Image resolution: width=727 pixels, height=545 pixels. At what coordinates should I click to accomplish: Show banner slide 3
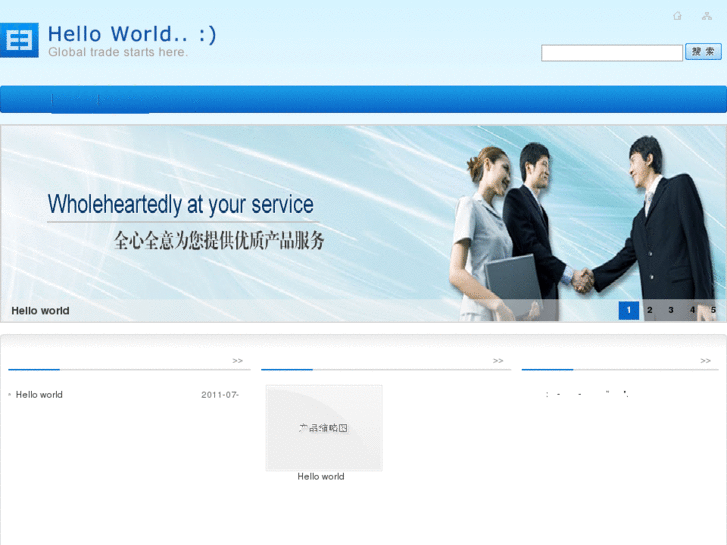coord(670,310)
